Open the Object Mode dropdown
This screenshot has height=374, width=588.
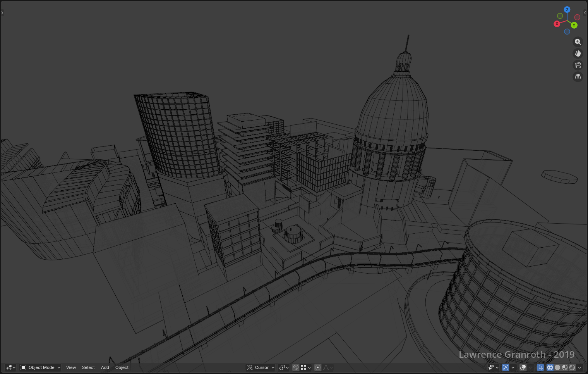click(x=41, y=367)
